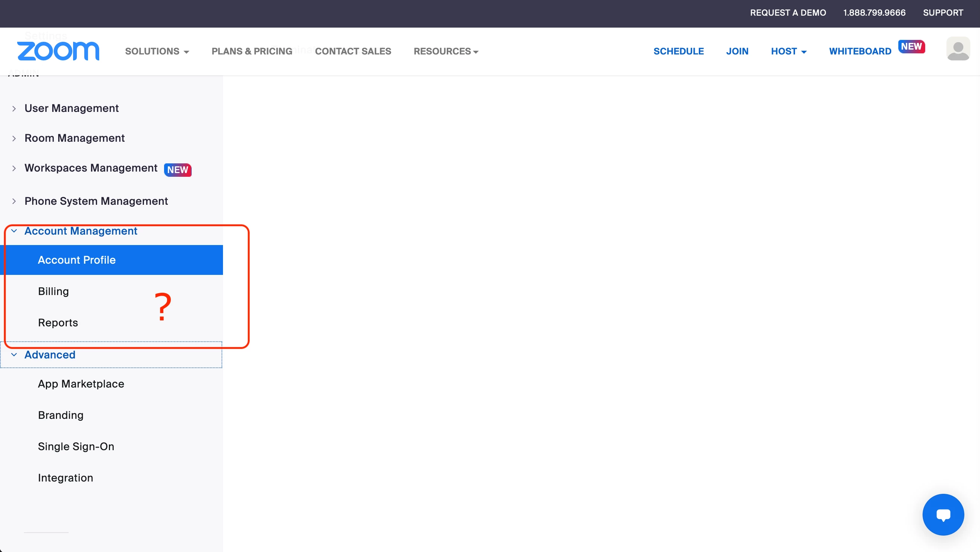Viewport: 980px width, 552px height.
Task: Collapse the Account Management section
Action: (x=81, y=231)
